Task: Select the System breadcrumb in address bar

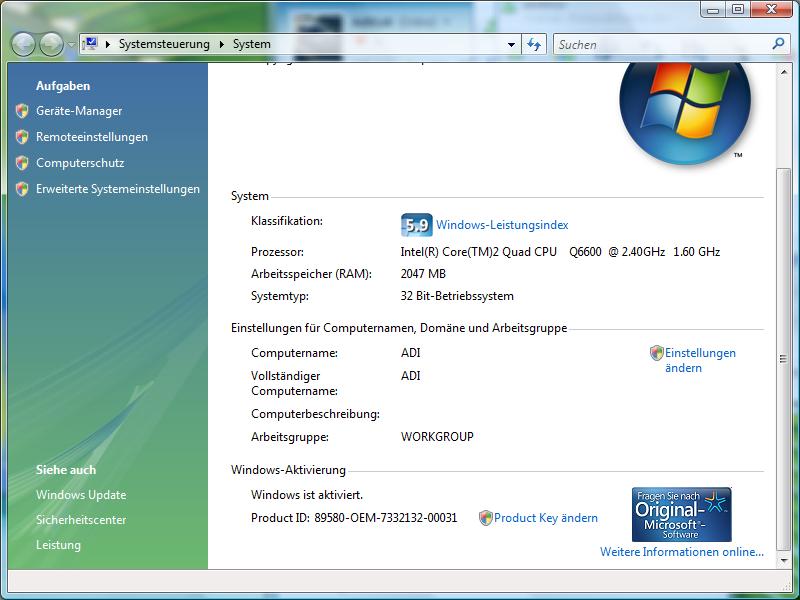Action: click(251, 44)
